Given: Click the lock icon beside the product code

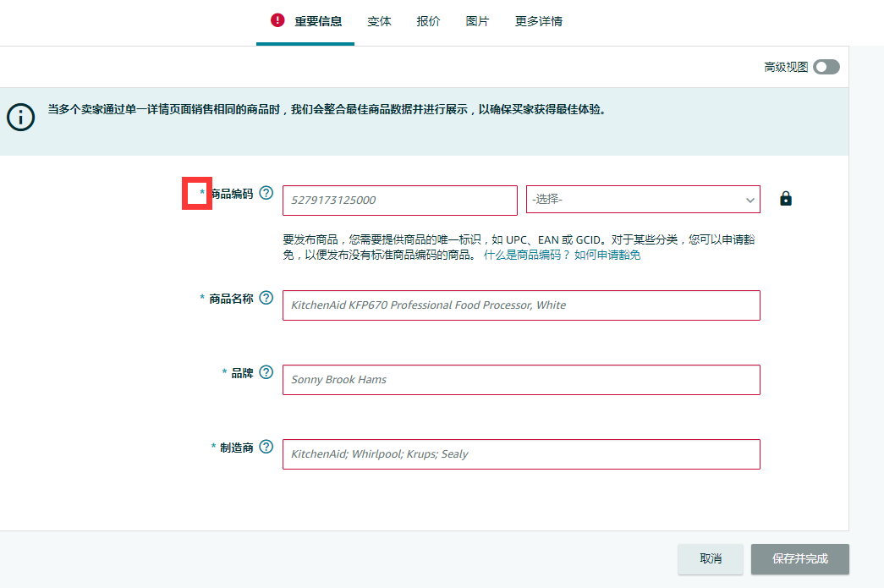Looking at the screenshot, I should point(785,199).
